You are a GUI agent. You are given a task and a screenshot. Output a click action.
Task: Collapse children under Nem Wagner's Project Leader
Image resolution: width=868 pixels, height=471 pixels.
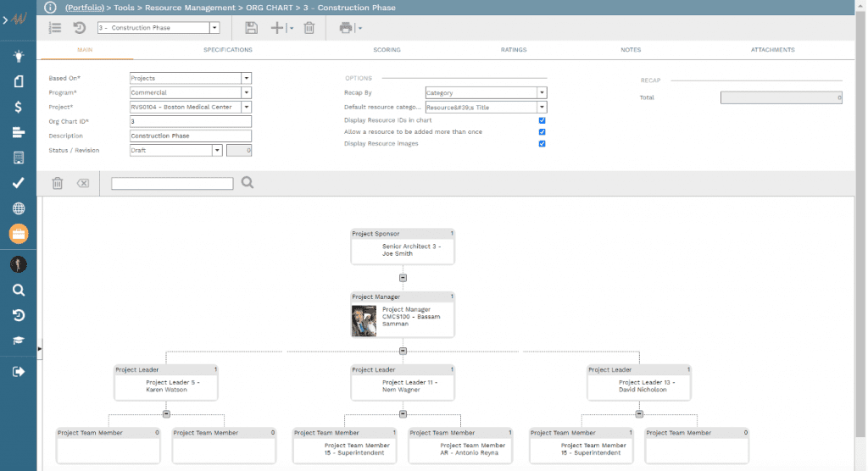click(x=403, y=414)
